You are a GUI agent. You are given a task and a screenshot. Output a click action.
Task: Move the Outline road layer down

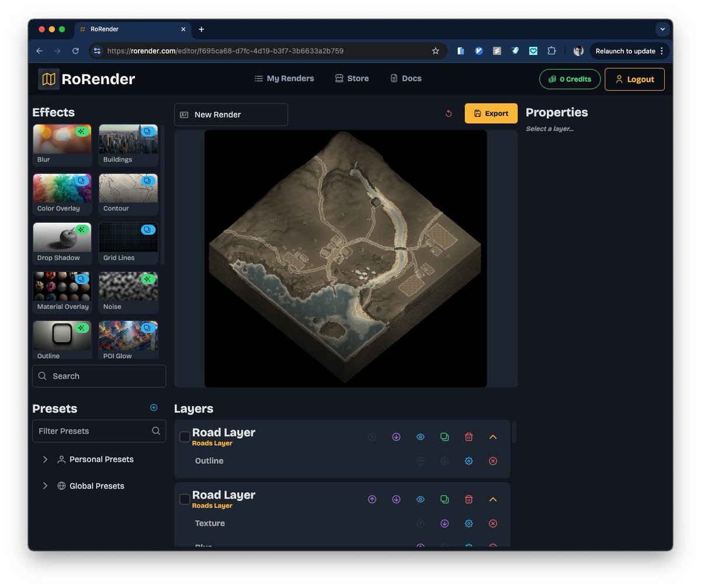click(x=396, y=437)
